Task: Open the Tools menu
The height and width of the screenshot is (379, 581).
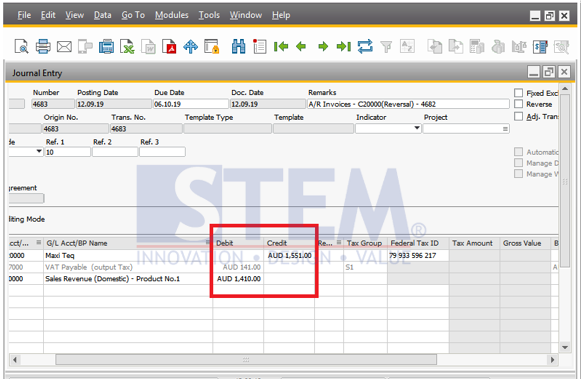Action: 209,15
